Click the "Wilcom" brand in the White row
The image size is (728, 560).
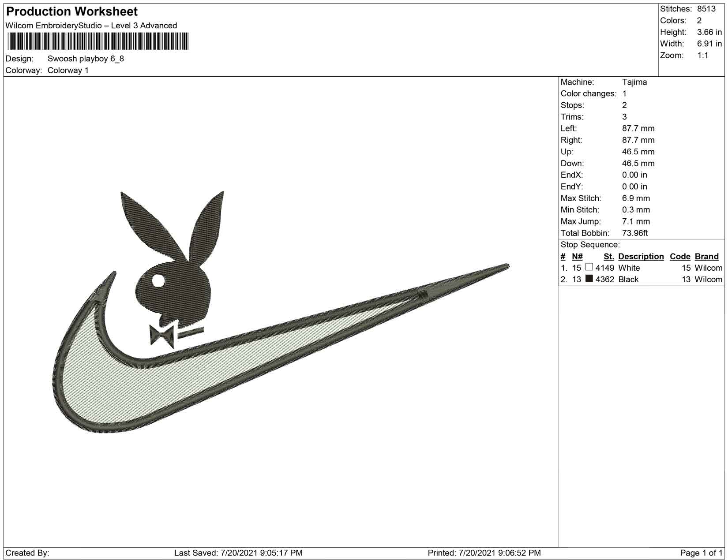[709, 268]
